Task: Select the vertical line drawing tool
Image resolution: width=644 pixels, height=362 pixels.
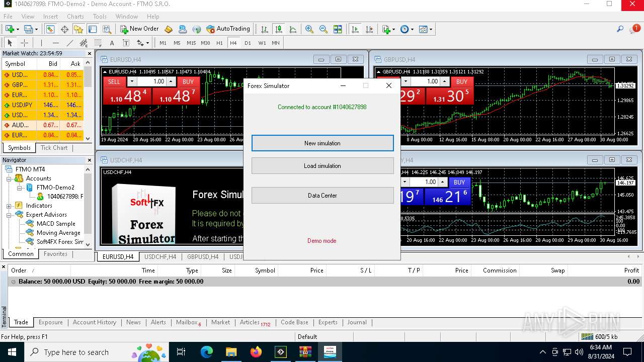Action: coord(41,43)
